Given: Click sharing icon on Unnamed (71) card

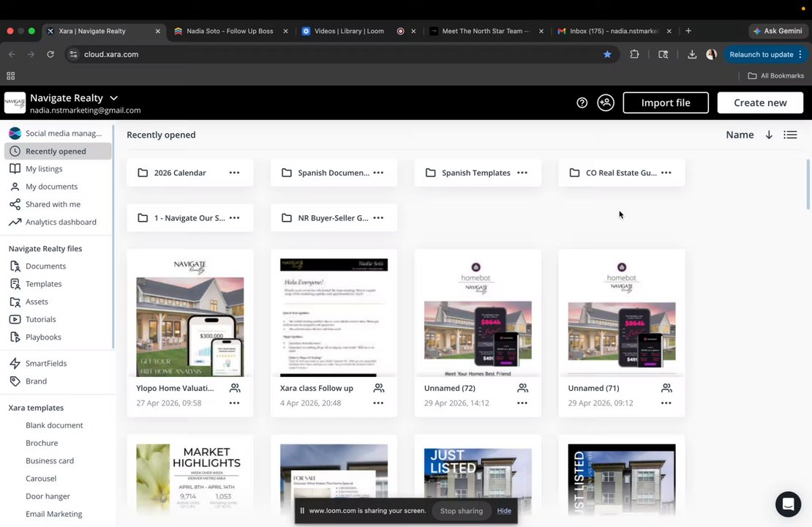Looking at the screenshot, I should (x=667, y=388).
